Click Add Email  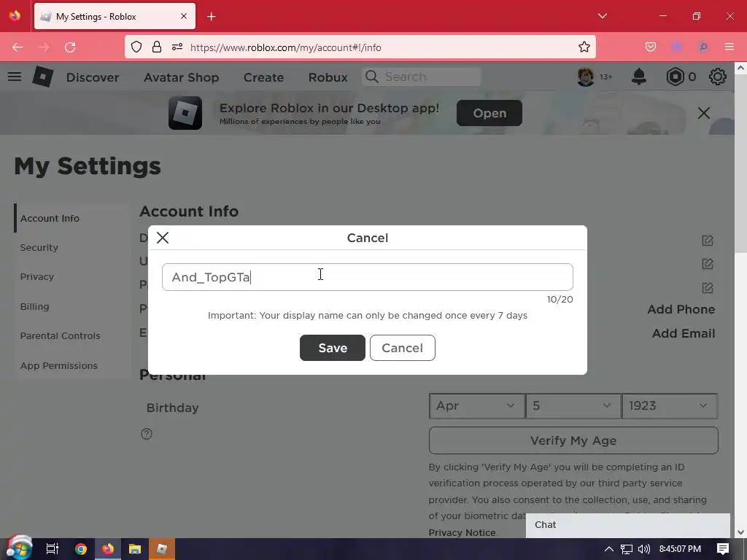(x=683, y=333)
